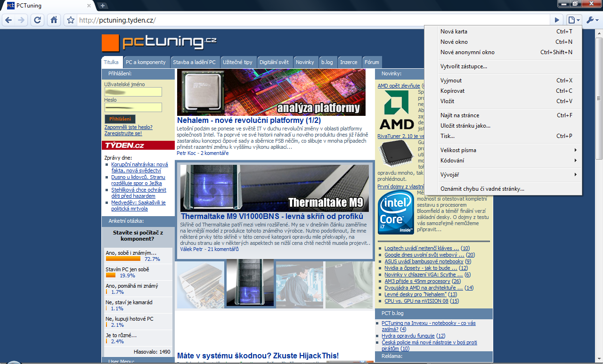Choose Nové okno from the menu
Image resolution: width=603 pixels, height=364 pixels.
(503, 42)
